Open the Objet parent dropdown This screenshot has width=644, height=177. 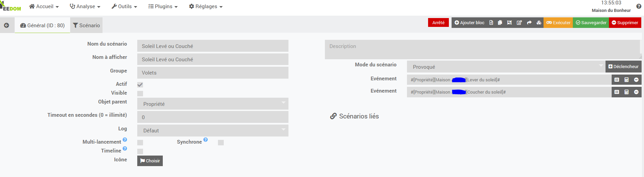213,104
